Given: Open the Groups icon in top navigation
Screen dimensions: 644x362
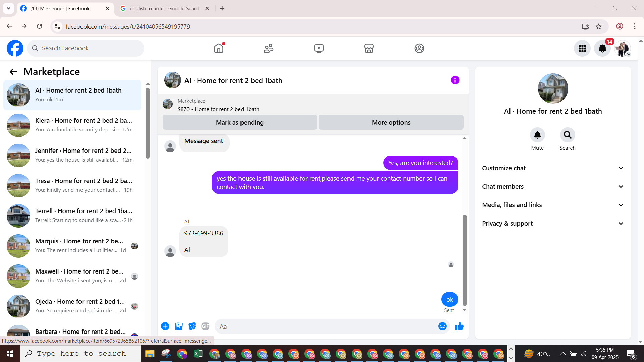Looking at the screenshot, I should pyautogui.click(x=419, y=48).
